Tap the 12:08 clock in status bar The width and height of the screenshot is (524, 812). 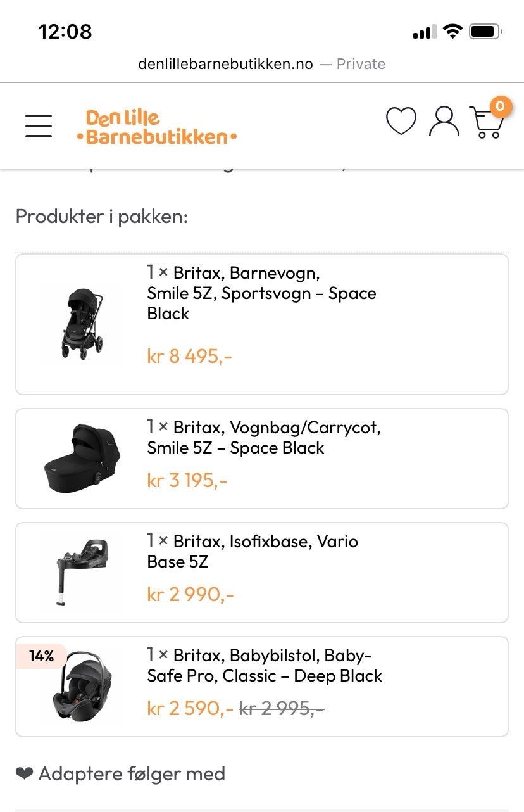pos(65,31)
